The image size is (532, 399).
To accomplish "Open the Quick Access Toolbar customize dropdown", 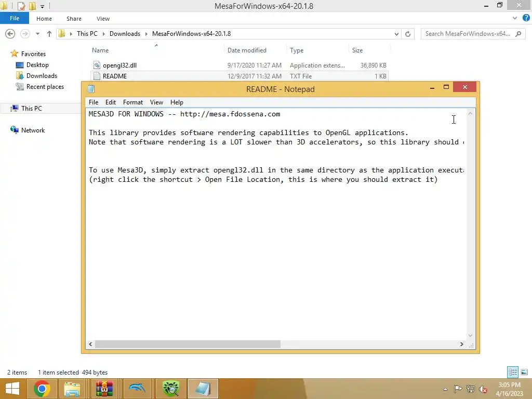I will point(42,6).
